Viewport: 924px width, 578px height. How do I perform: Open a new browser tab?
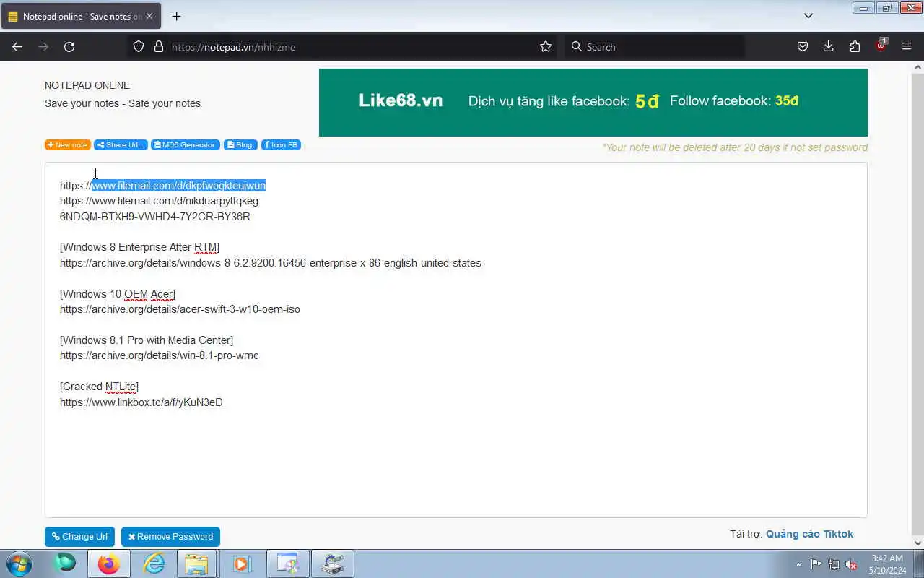(x=176, y=16)
